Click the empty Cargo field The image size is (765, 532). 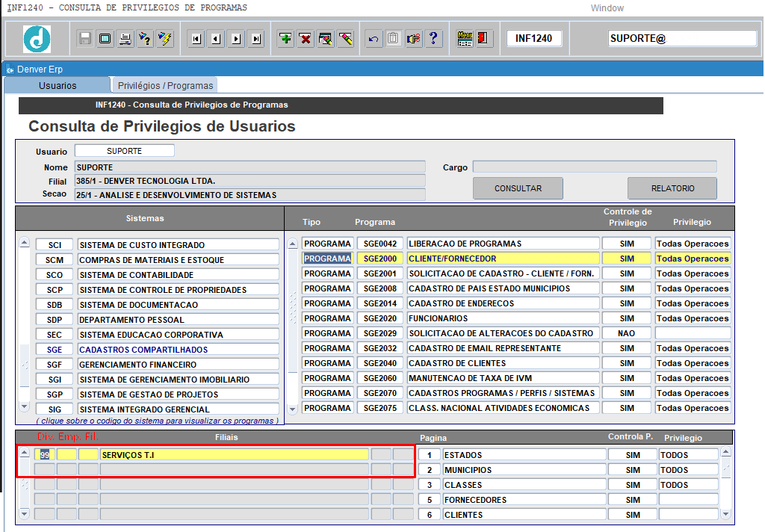[x=595, y=167]
